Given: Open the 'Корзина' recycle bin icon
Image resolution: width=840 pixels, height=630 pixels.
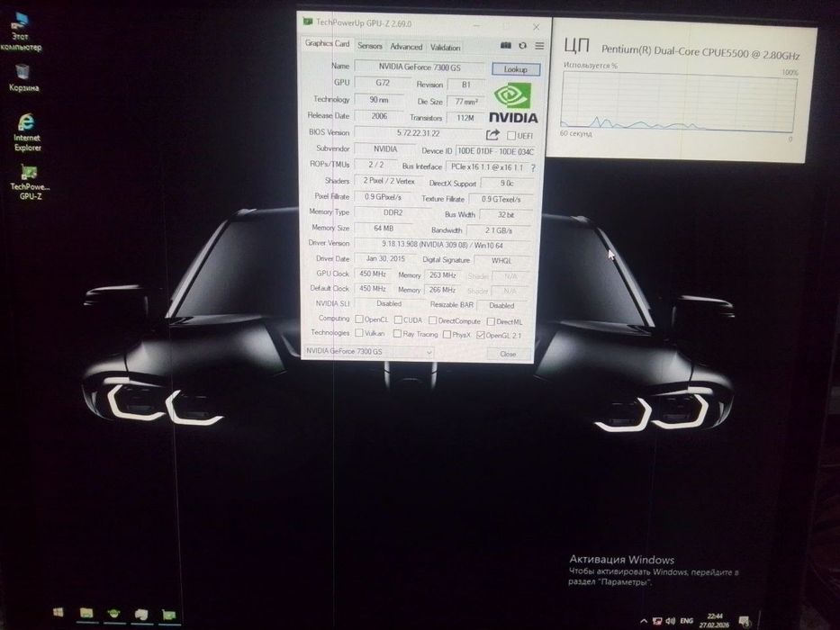Looking at the screenshot, I should 23,77.
